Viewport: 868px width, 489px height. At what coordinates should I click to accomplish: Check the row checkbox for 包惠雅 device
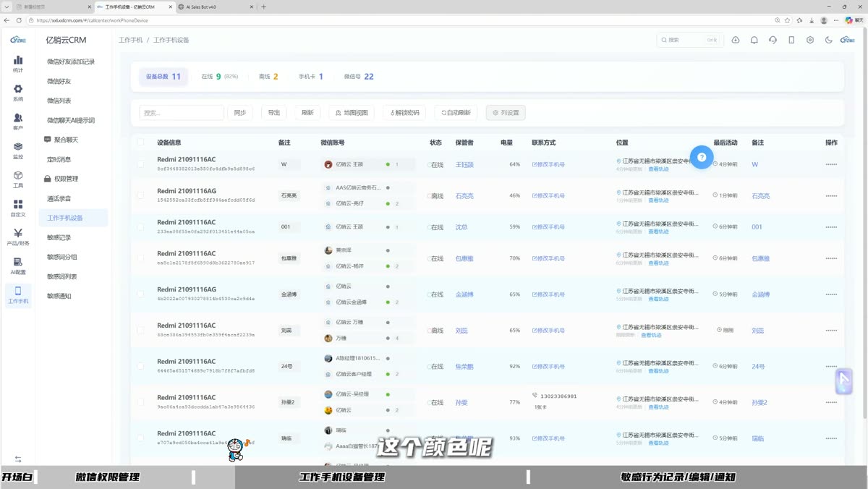[x=140, y=258]
